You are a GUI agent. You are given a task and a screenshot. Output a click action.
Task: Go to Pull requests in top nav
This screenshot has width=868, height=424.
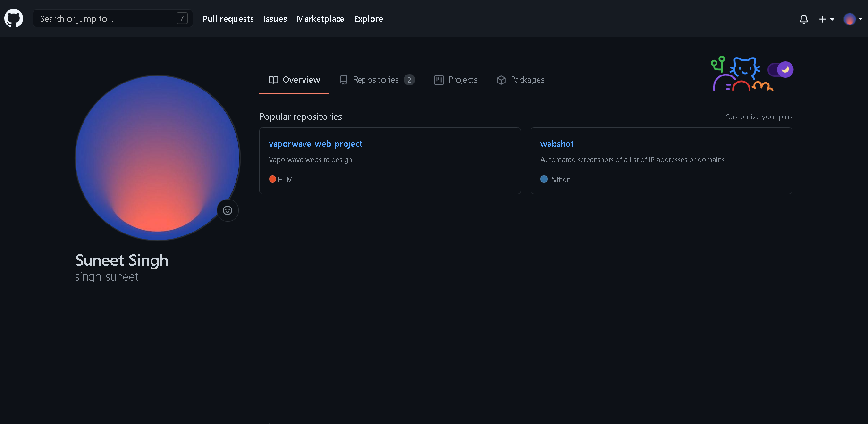click(228, 19)
